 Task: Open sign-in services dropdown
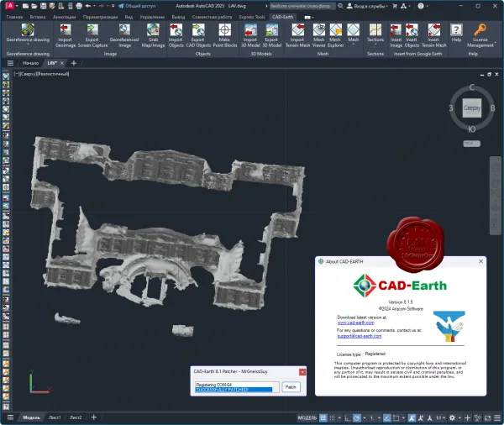click(x=368, y=6)
